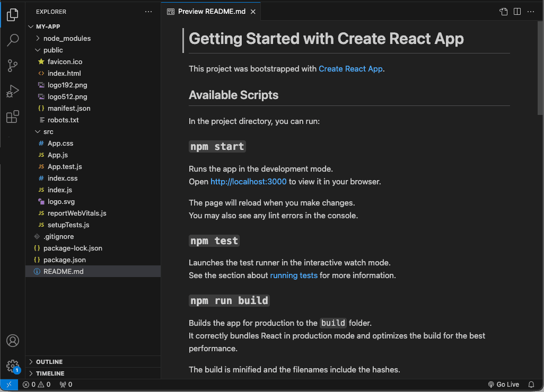This screenshot has height=392, width=544.
Task: Open the Search view in the activity bar
Action: click(x=13, y=40)
